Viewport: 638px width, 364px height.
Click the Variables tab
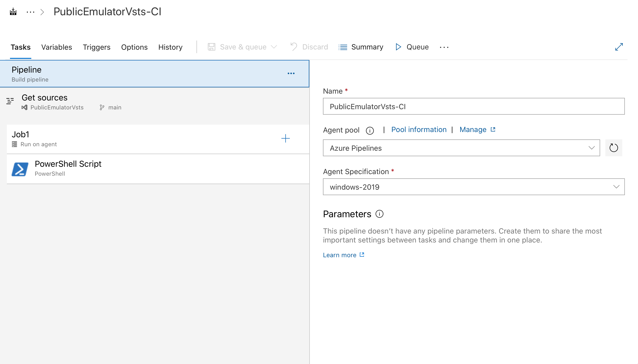pos(57,47)
